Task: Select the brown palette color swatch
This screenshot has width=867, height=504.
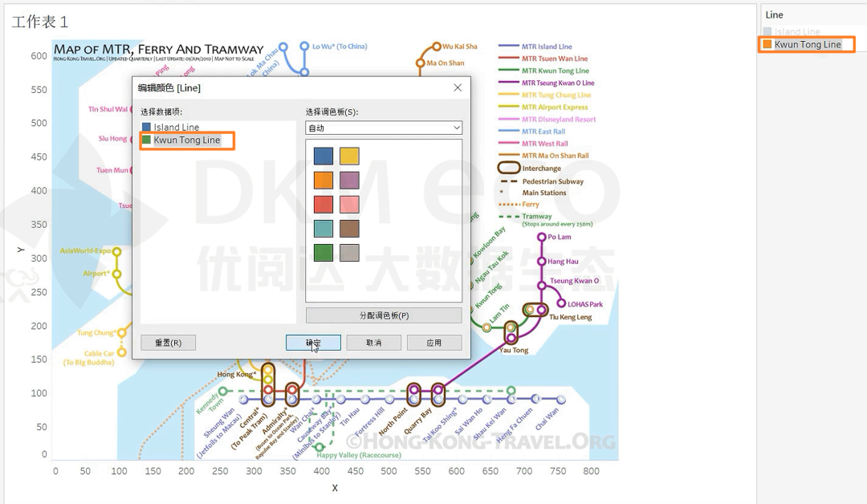Action: click(349, 229)
